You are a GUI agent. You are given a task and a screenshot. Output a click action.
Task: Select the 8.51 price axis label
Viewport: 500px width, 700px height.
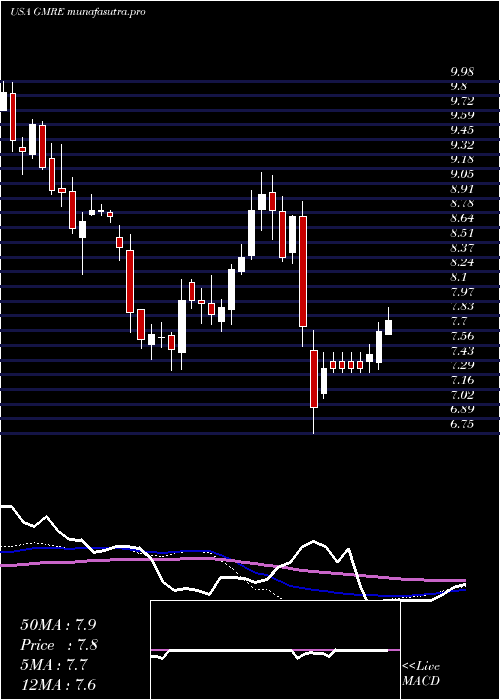(462, 233)
